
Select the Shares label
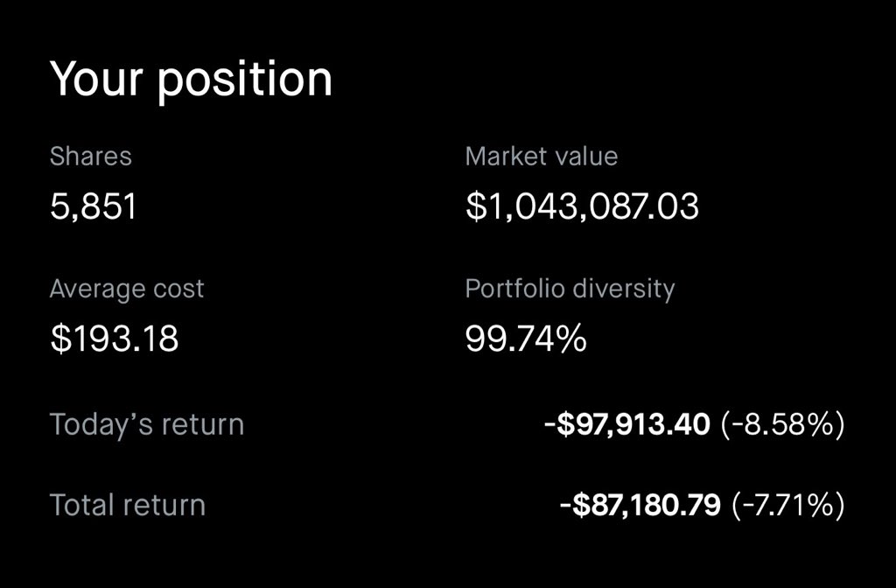coord(91,156)
